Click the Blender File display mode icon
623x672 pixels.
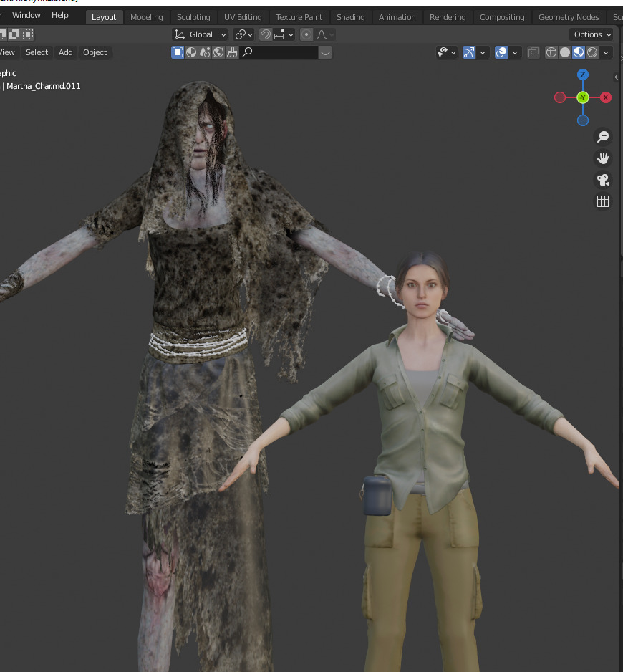tap(191, 52)
